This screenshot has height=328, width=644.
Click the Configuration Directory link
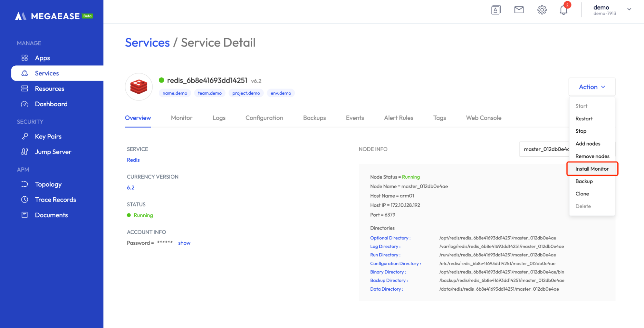coord(395,263)
